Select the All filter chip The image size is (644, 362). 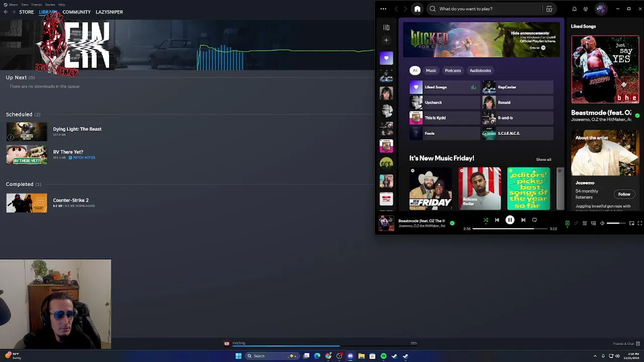pyautogui.click(x=415, y=70)
